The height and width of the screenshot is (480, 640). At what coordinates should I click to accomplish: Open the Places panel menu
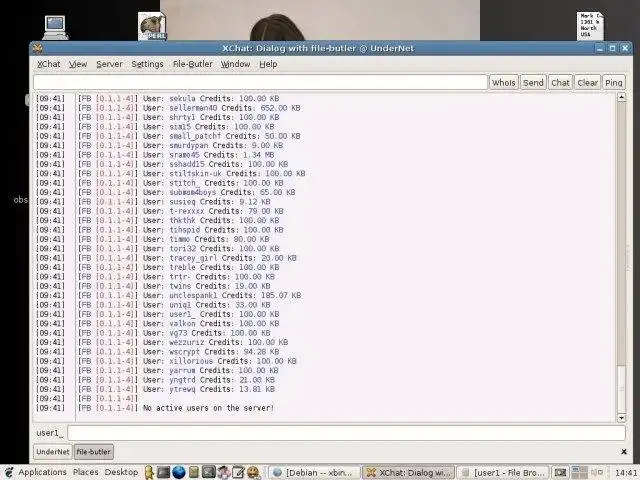click(x=86, y=472)
